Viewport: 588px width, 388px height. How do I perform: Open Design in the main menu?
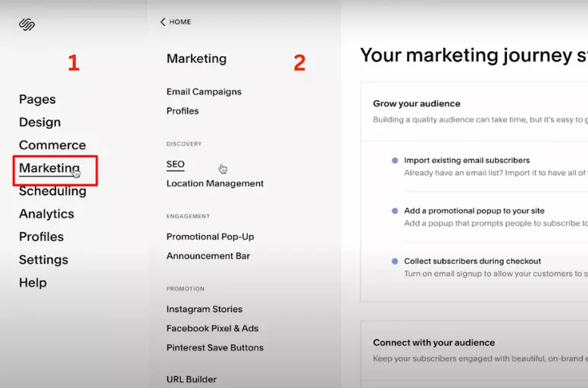39,122
